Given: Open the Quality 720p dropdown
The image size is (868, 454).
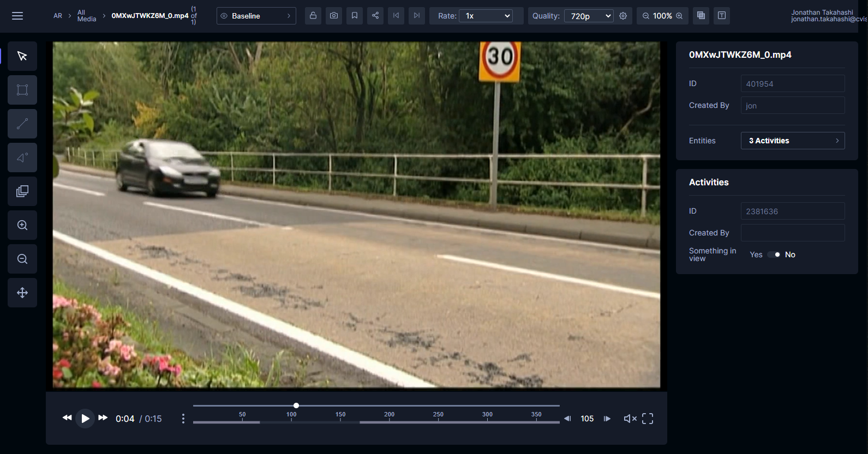Looking at the screenshot, I should (589, 16).
